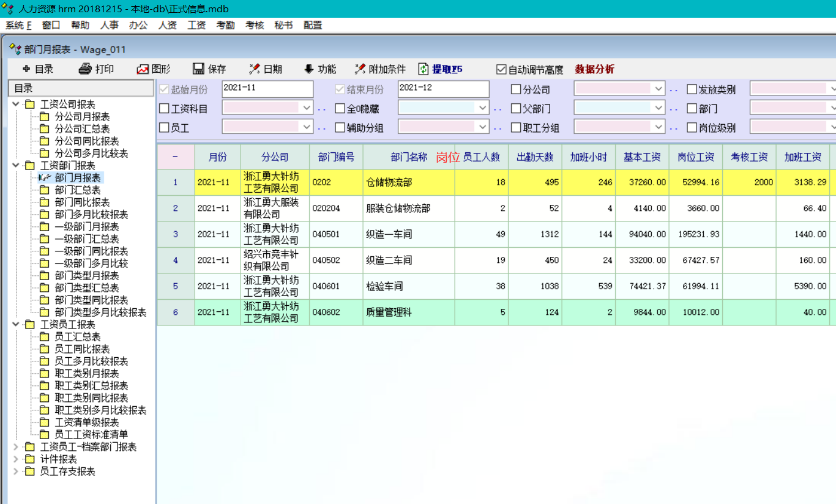Collapse the 工资公司报表 tree node
Screen dimensions: 836x504
pos(15,105)
